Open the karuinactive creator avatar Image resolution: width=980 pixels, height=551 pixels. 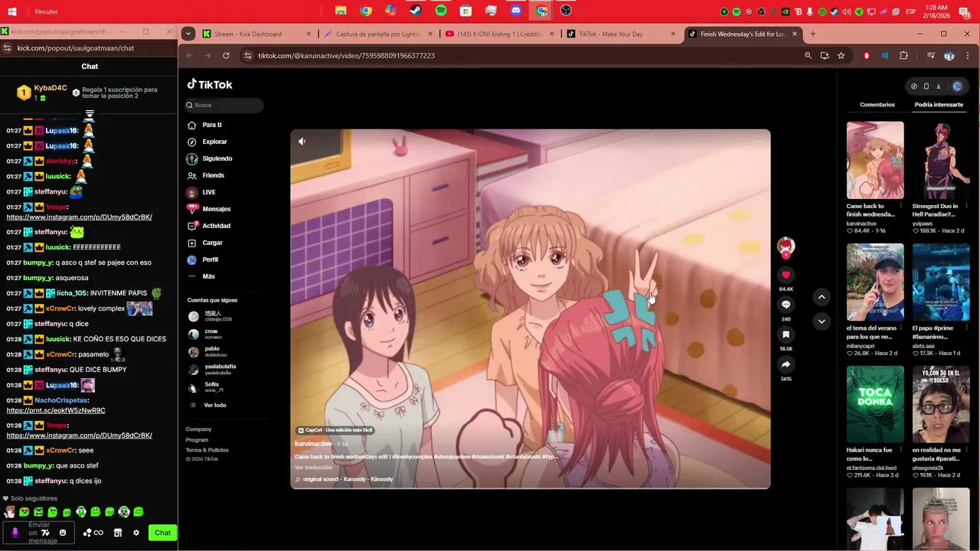click(786, 246)
